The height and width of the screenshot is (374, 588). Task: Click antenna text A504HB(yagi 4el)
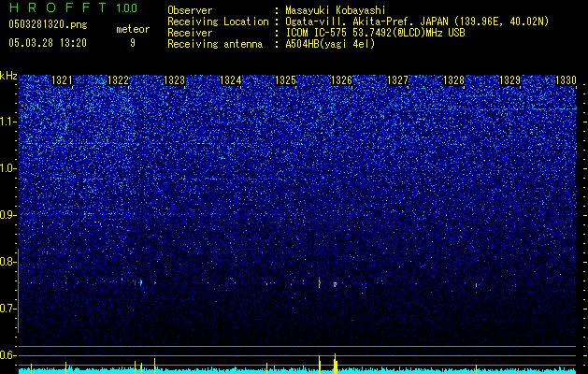pyautogui.click(x=330, y=44)
